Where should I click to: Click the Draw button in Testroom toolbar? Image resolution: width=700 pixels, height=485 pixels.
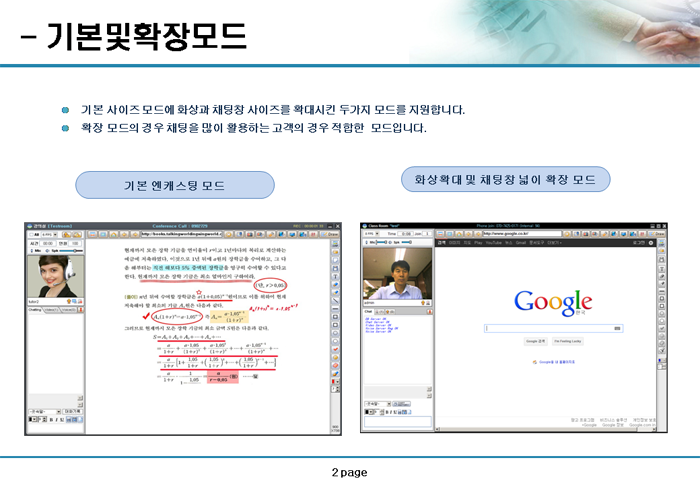(331, 234)
